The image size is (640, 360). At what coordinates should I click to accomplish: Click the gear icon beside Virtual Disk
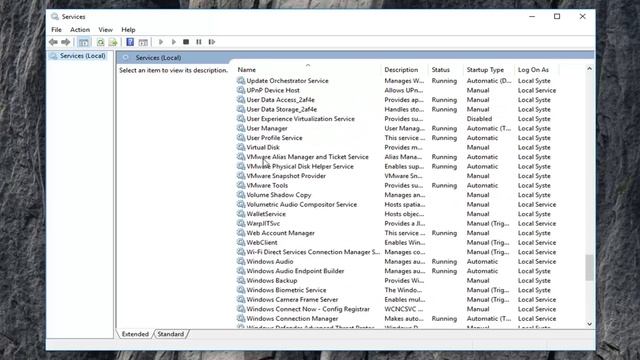tap(241, 147)
